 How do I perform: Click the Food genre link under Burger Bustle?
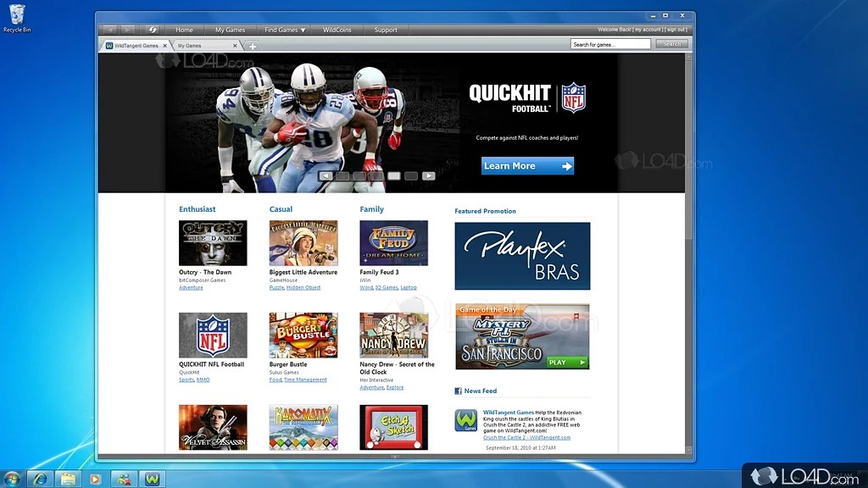(x=275, y=380)
